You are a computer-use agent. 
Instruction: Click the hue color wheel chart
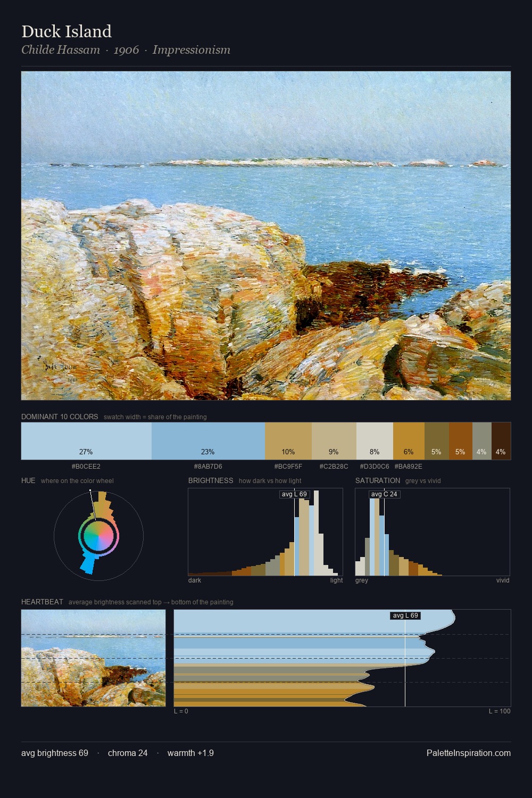pyautogui.click(x=98, y=535)
